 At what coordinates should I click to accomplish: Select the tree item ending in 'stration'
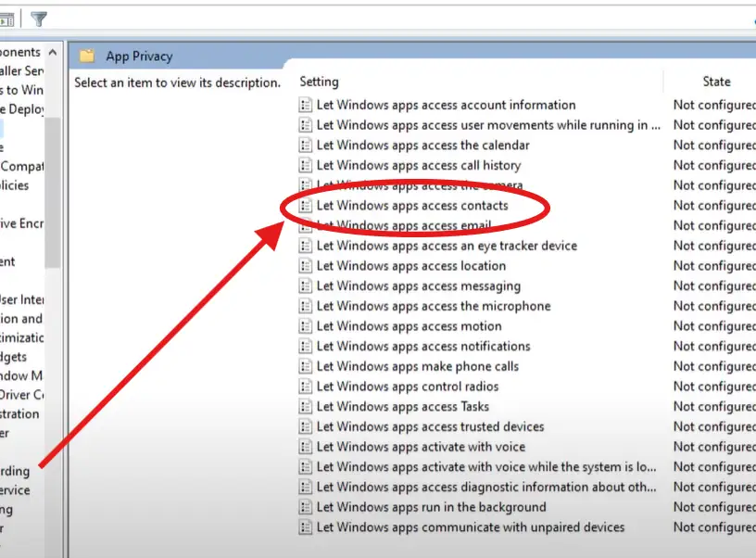pos(19,413)
